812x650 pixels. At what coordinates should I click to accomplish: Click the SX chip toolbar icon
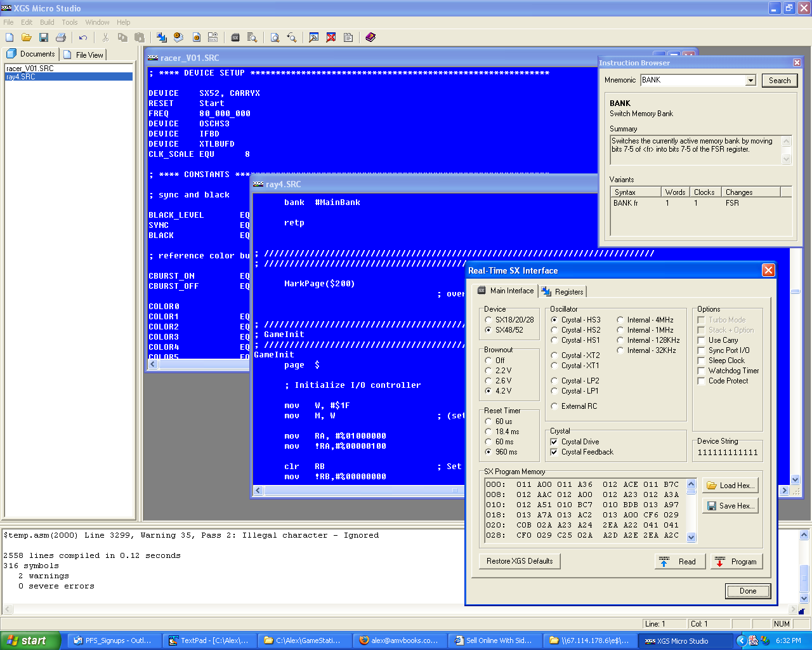(x=235, y=38)
